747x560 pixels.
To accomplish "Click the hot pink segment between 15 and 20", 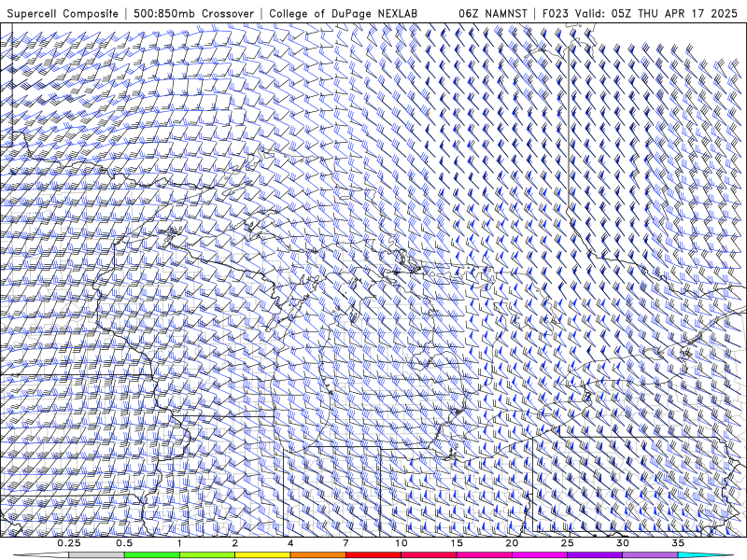I will pos(484,555).
